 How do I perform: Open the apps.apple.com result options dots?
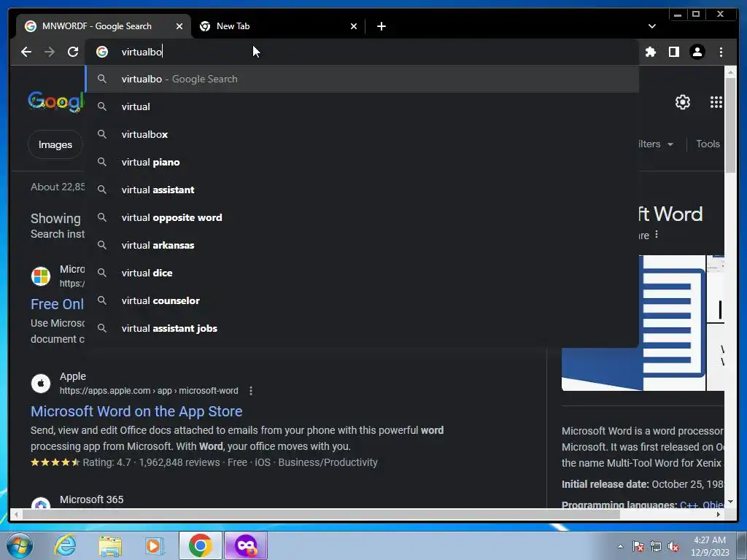(x=251, y=391)
